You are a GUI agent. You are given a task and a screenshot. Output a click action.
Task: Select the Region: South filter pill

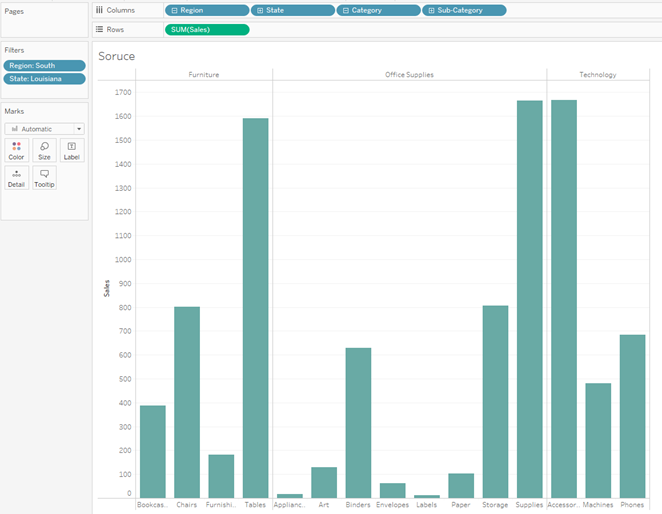[x=44, y=65]
